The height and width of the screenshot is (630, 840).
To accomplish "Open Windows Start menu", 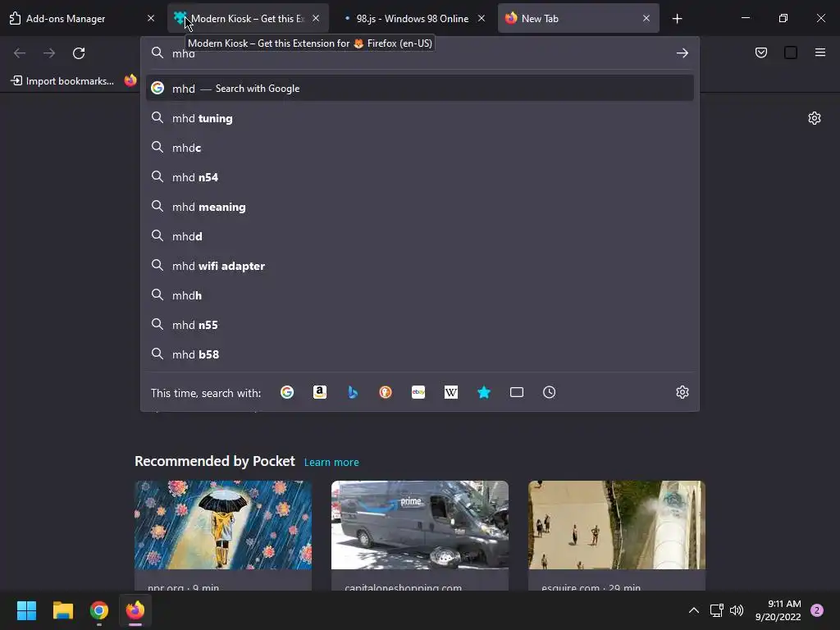I will click(x=26, y=610).
